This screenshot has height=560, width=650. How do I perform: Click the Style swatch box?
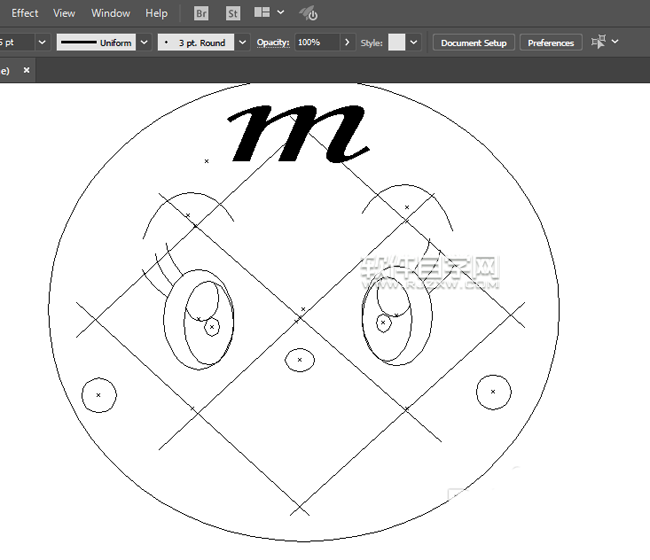[396, 42]
